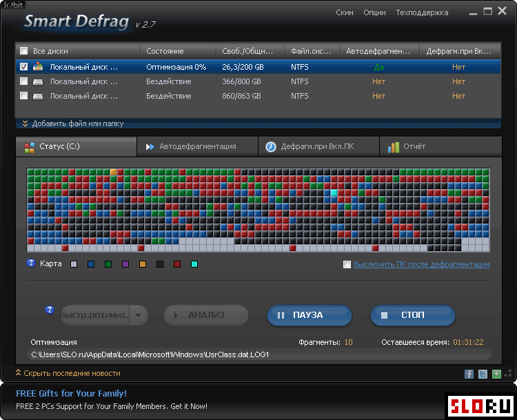Click the Быстр.оптимиз. button
This screenshot has height=420, width=517.
click(95, 315)
